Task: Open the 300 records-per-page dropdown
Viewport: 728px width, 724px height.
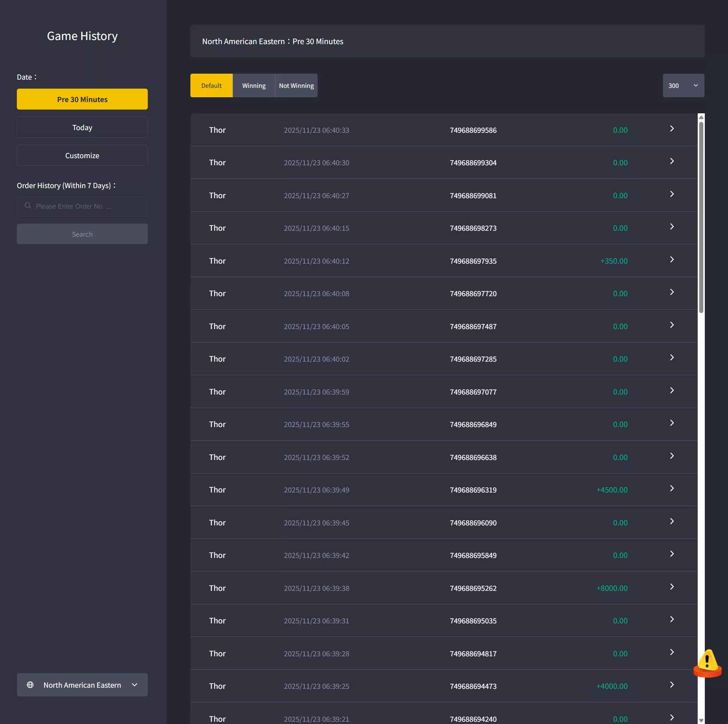Action: 683,86
